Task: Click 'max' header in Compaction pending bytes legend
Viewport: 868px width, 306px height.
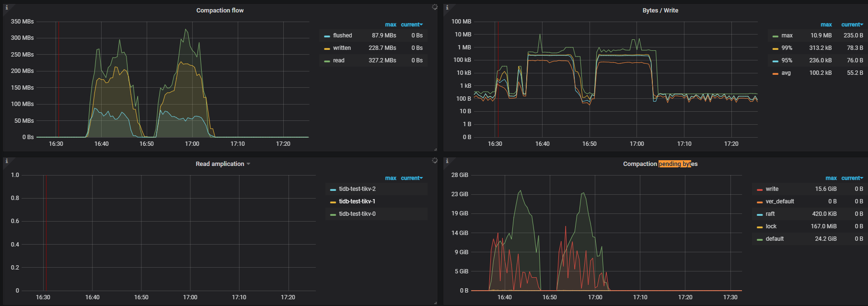Action: (x=831, y=178)
